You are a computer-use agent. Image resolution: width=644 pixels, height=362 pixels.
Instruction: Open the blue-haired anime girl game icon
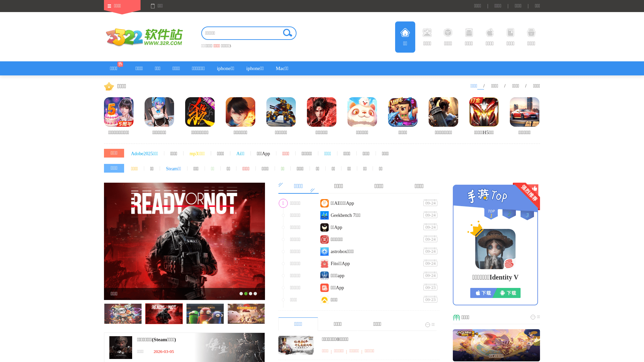coord(159,112)
